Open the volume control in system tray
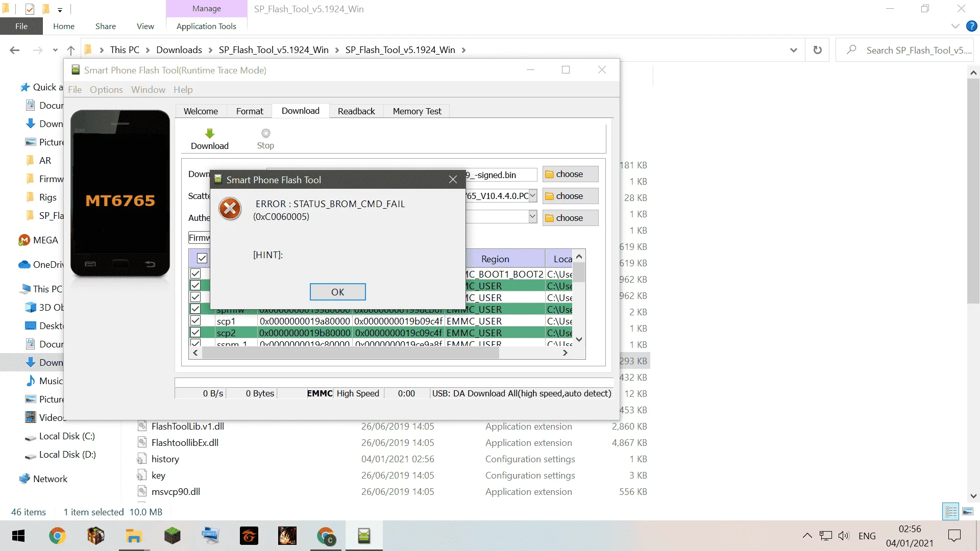The width and height of the screenshot is (980, 551). pos(844,536)
